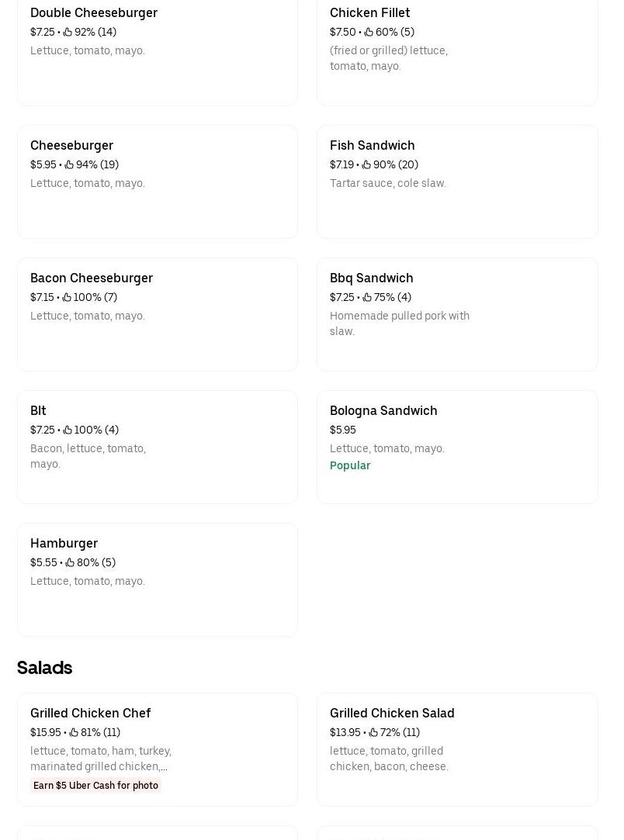Click thumbs-up icon on Blt item

click(x=68, y=430)
